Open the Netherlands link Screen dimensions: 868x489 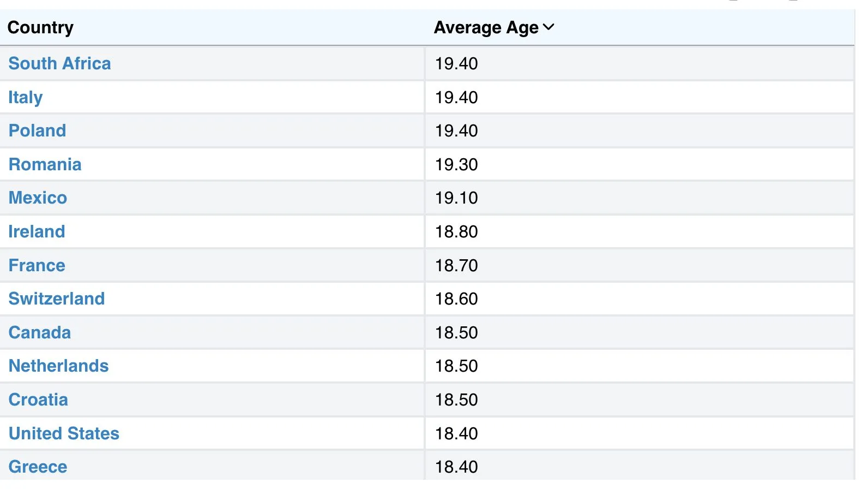coord(58,366)
